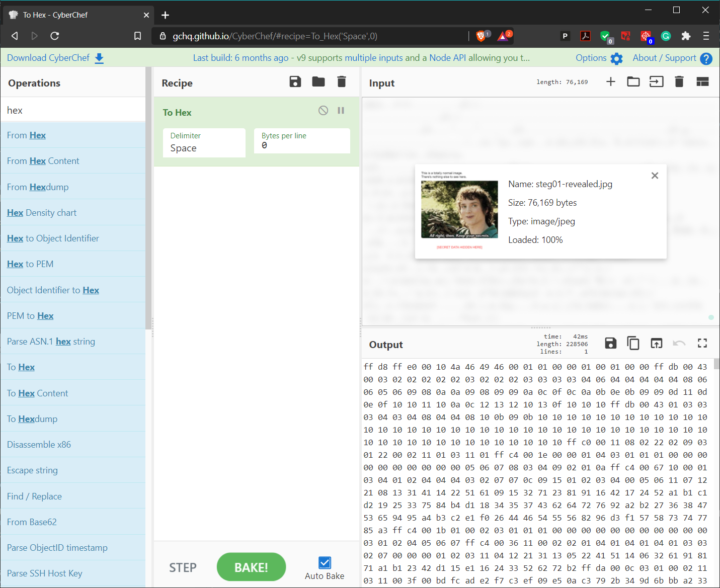Bookmark this page icon

pyautogui.click(x=137, y=36)
